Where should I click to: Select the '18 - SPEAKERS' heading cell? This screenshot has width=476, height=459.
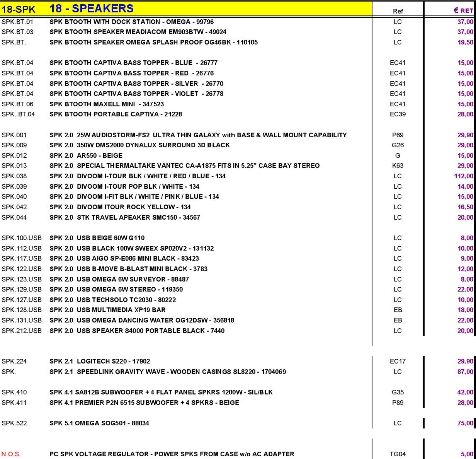92,9
